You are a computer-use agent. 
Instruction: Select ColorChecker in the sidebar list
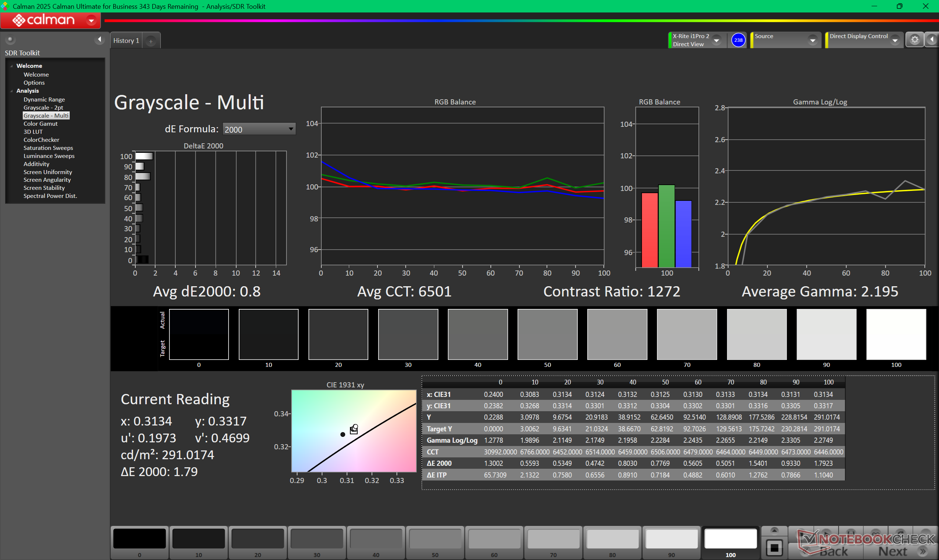[41, 140]
